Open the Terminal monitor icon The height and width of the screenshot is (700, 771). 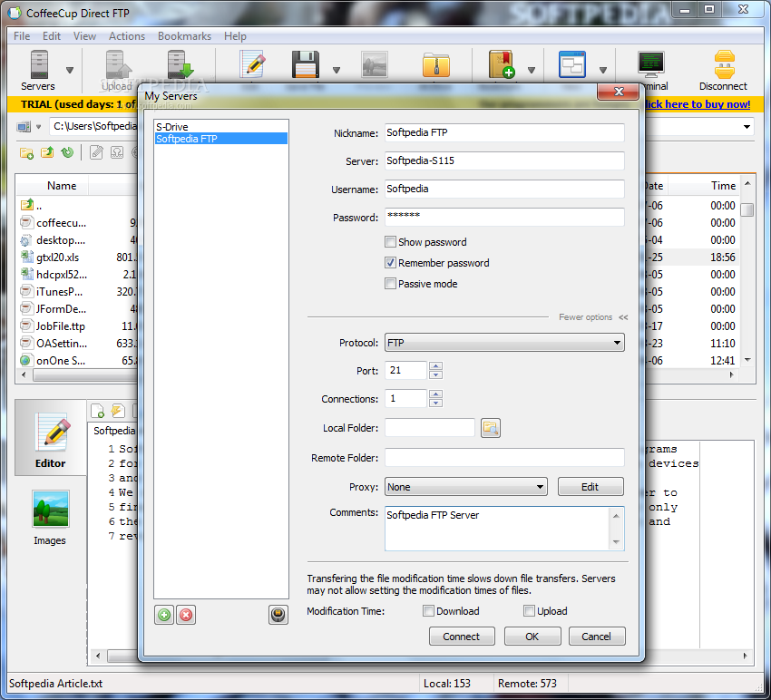pos(651,64)
